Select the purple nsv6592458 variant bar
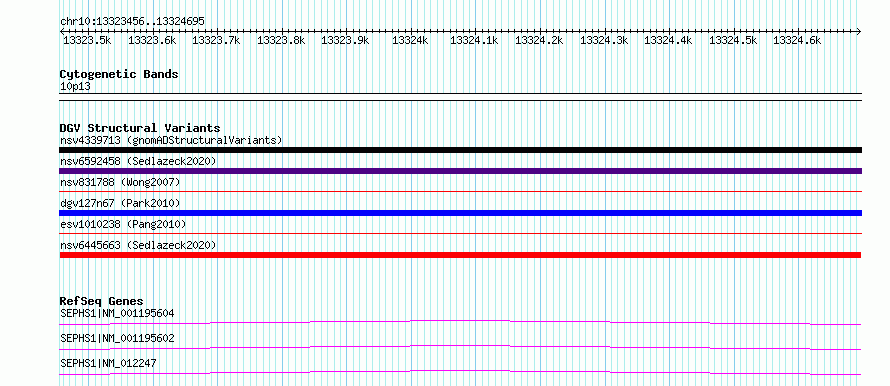The height and width of the screenshot is (386, 890). point(460,171)
